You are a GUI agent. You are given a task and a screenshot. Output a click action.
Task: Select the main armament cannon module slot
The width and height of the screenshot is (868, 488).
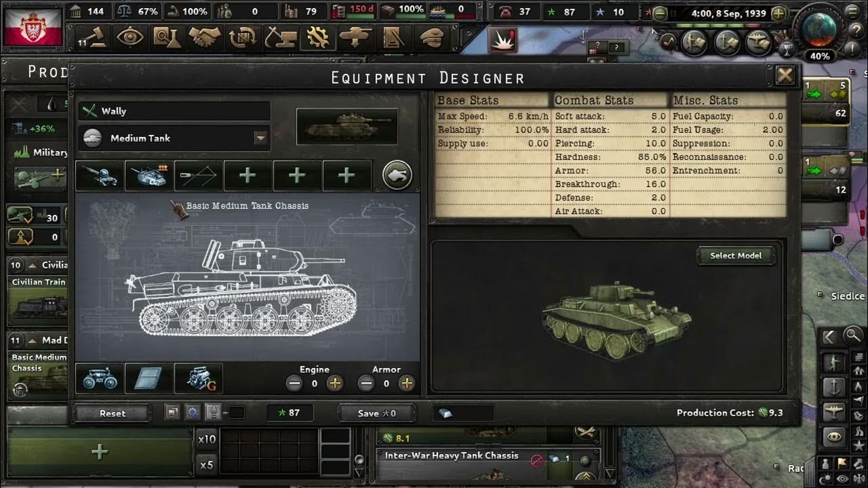pos(100,176)
